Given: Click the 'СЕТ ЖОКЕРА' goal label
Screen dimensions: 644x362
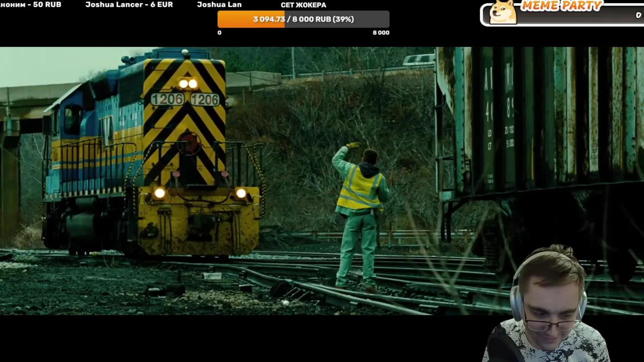Looking at the screenshot, I should pos(303,5).
